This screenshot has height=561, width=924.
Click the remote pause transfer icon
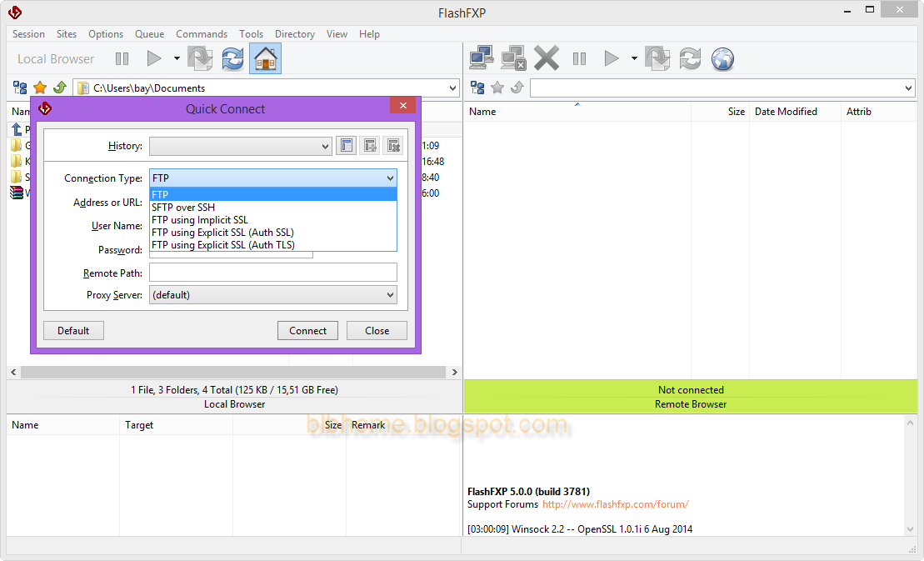[579, 58]
